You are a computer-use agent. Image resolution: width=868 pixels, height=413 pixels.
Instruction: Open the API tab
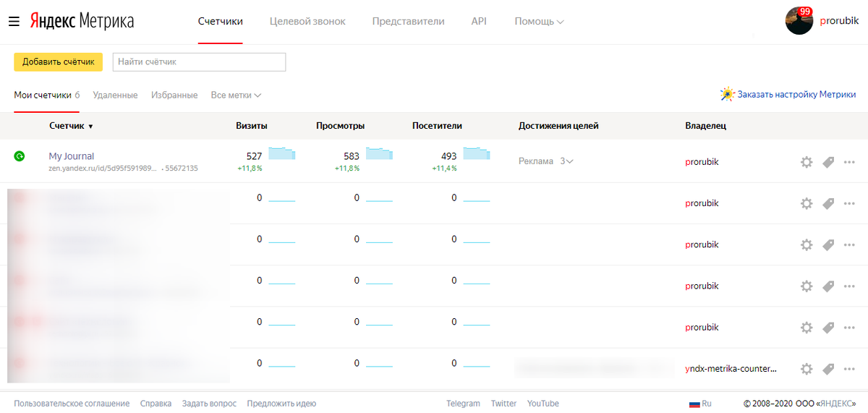click(x=479, y=22)
